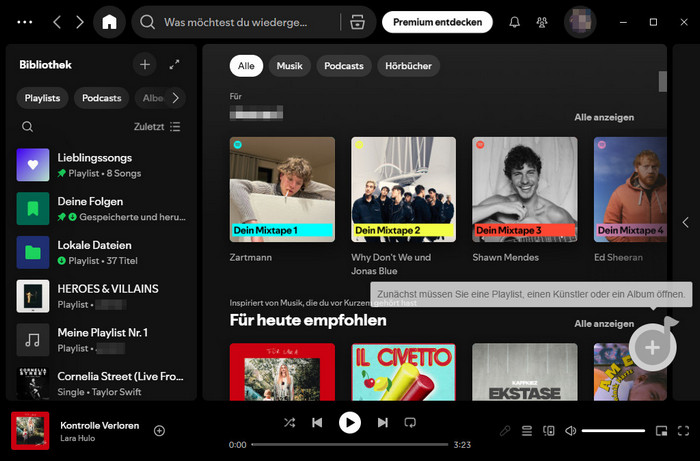
Task: Play the current track
Action: pyautogui.click(x=350, y=423)
